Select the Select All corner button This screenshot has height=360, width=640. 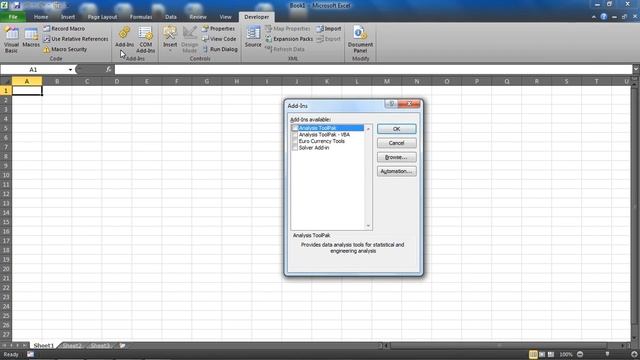click(x=6, y=81)
